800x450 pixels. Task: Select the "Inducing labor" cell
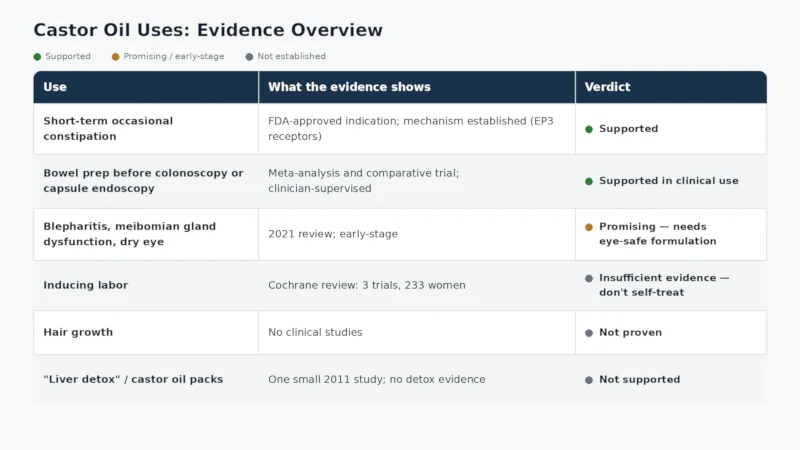[146, 285]
